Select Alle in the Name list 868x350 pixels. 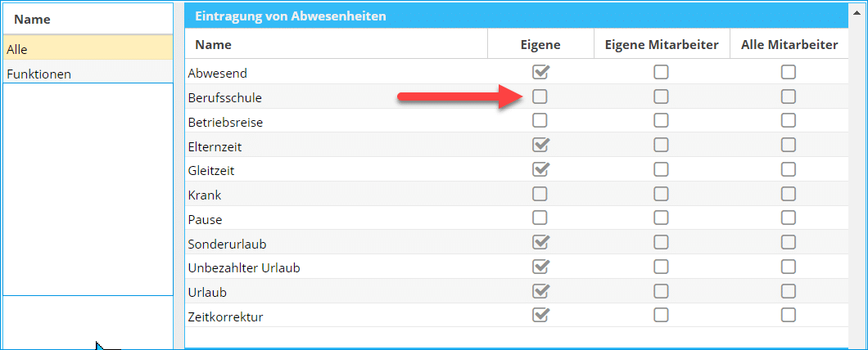pyautogui.click(x=87, y=50)
